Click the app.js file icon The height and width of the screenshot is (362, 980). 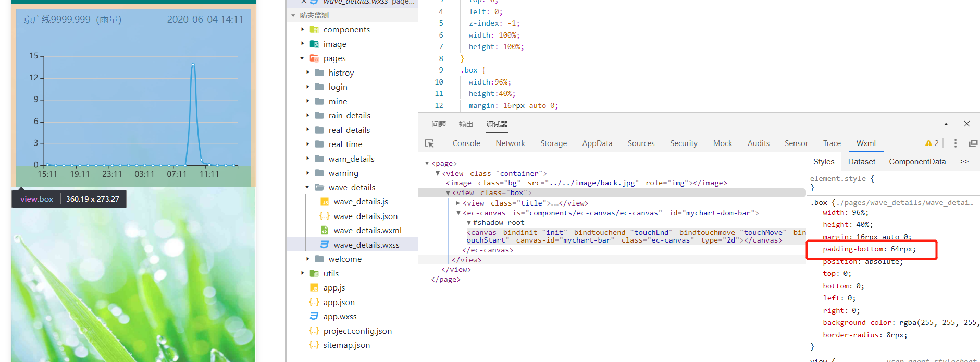click(x=314, y=288)
